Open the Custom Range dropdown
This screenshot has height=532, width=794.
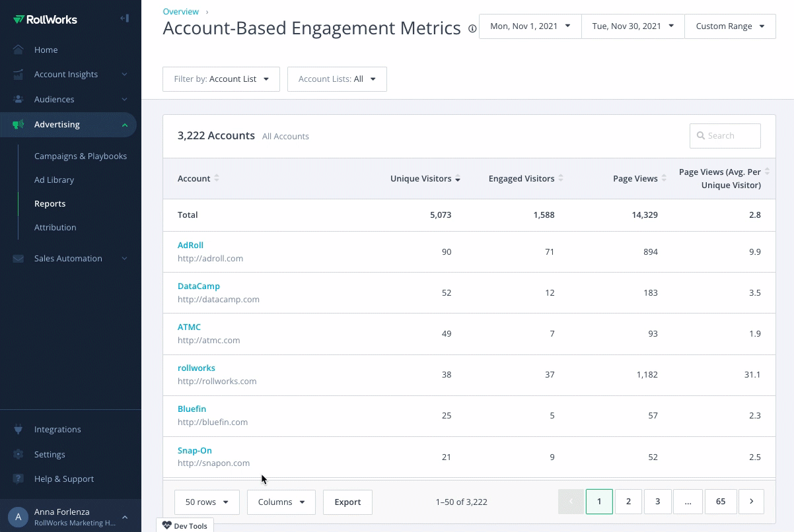pos(730,26)
